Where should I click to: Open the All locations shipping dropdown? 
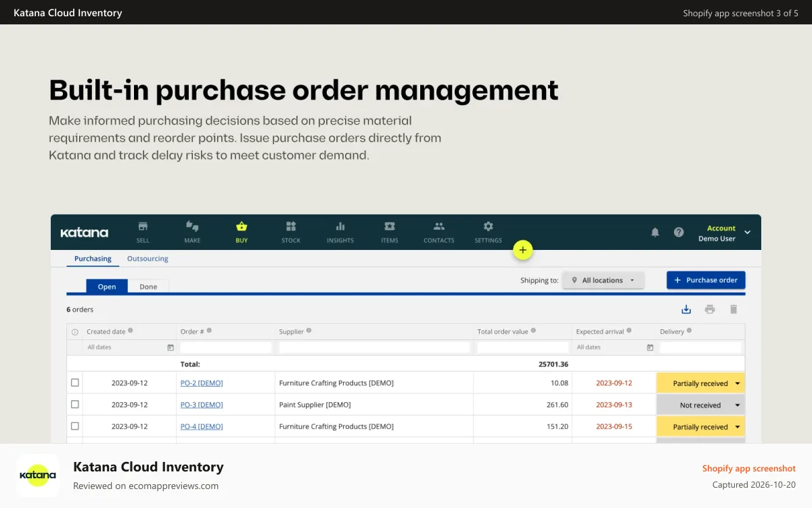click(603, 280)
